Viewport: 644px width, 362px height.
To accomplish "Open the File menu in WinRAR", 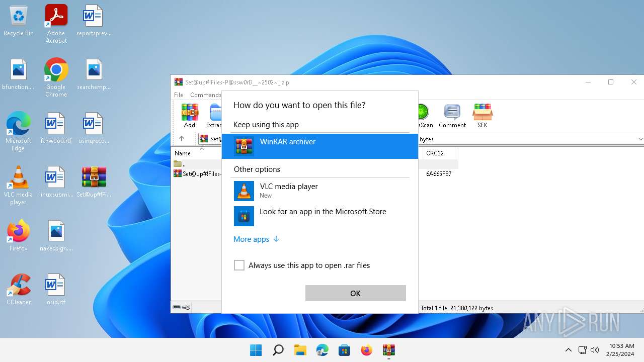I will tap(179, 95).
